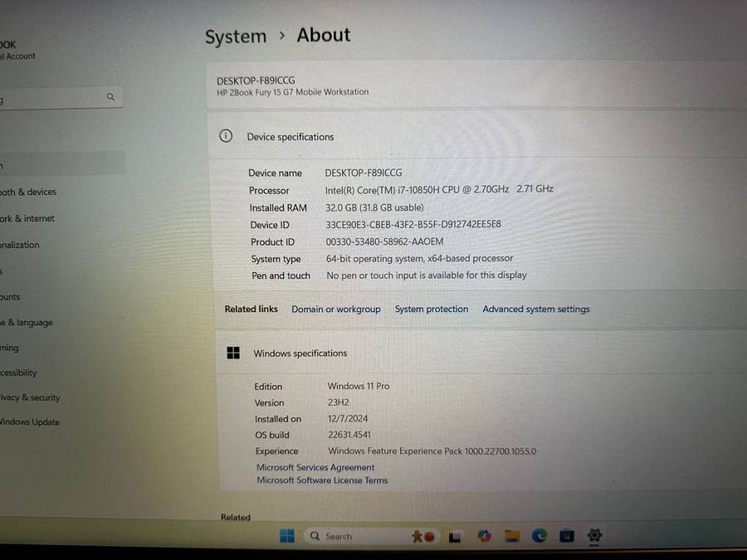The height and width of the screenshot is (560, 747).
Task: Launch Microsoft Edge from the taskbar
Action: tap(540, 537)
